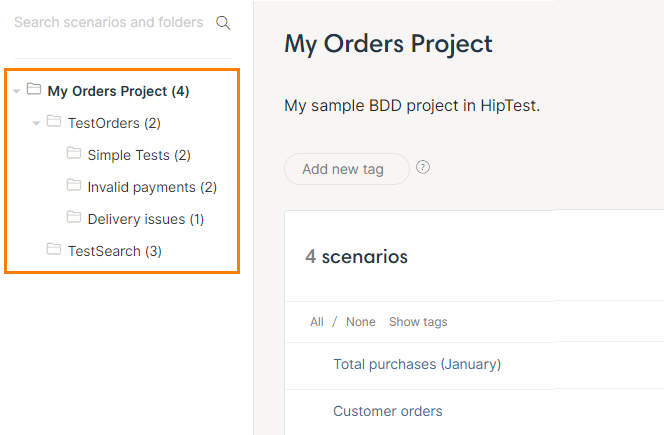
Task: Click the tag help question mark icon
Action: click(x=423, y=167)
